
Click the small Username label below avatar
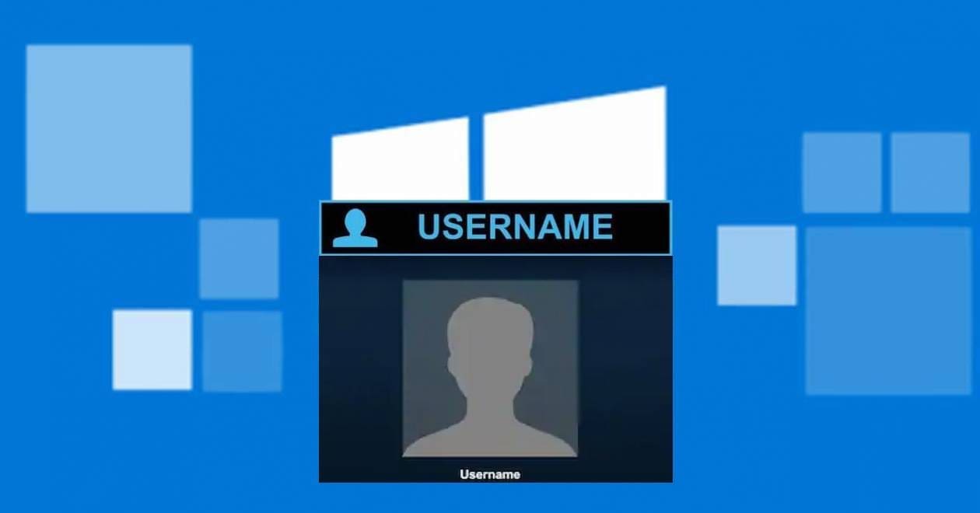tap(490, 474)
